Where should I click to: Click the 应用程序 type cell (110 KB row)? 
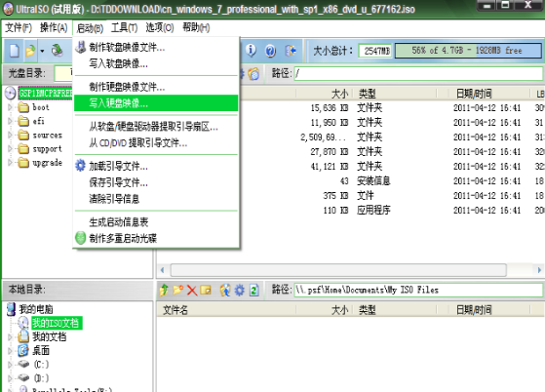click(373, 210)
